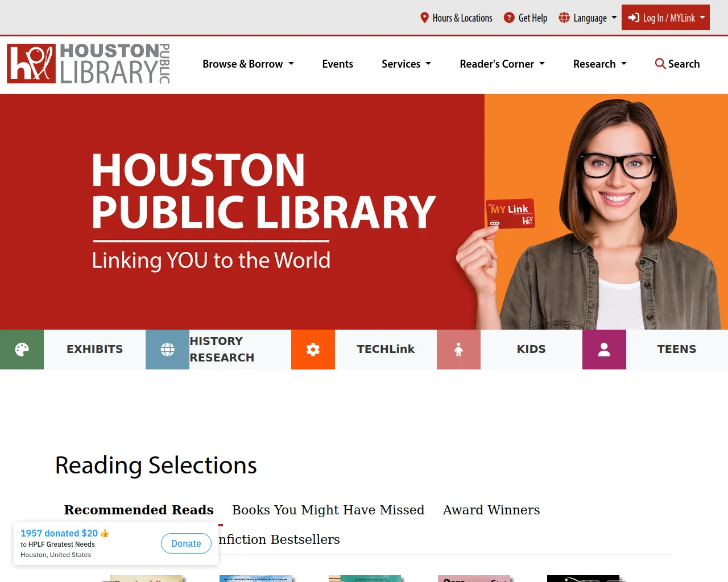Expand the Services menu

(406, 64)
